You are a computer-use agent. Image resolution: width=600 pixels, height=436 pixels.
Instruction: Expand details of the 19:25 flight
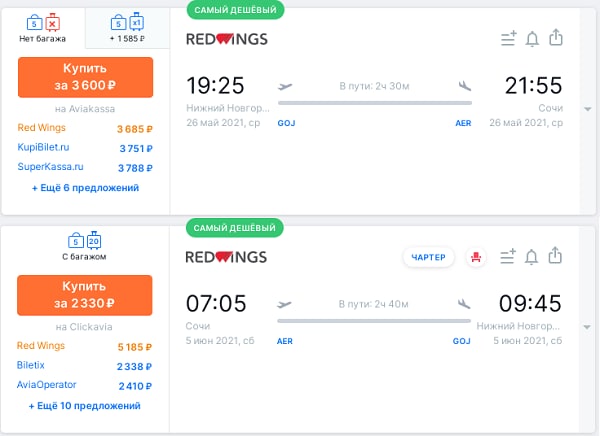588,109
